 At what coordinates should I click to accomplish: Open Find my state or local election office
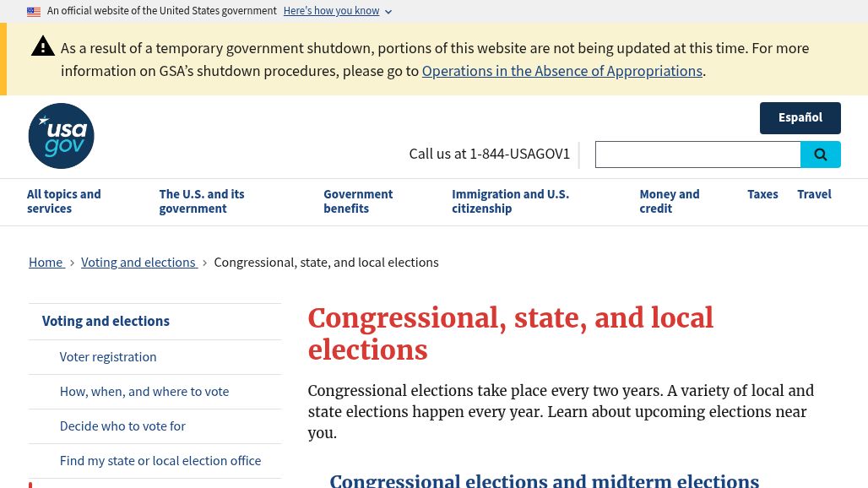160,461
